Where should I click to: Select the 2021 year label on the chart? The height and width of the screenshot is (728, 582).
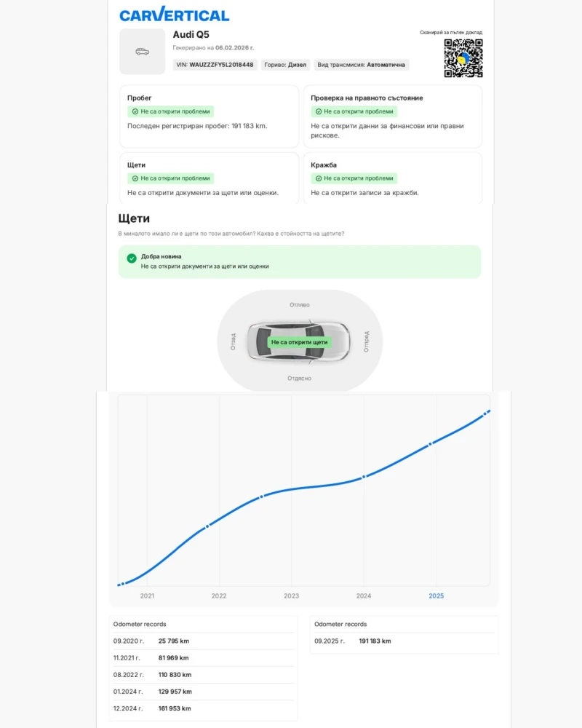(147, 596)
